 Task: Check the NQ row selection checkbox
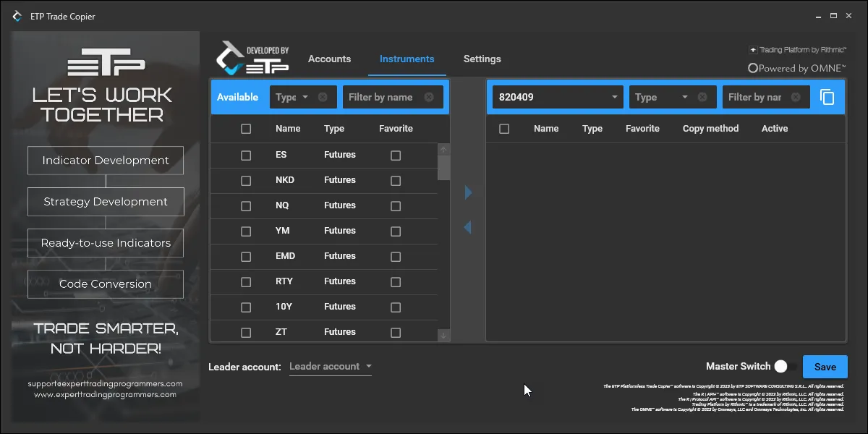coord(246,205)
